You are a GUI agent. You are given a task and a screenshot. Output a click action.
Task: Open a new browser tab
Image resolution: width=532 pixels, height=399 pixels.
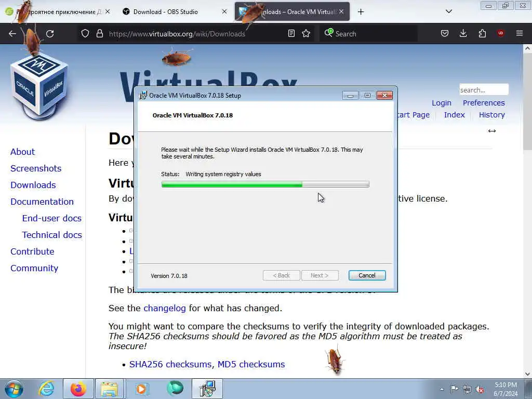pos(361,12)
